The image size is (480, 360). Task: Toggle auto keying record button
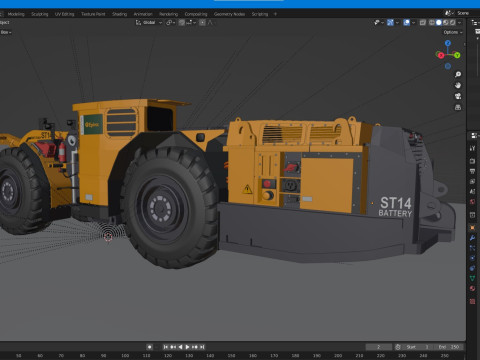149,347
